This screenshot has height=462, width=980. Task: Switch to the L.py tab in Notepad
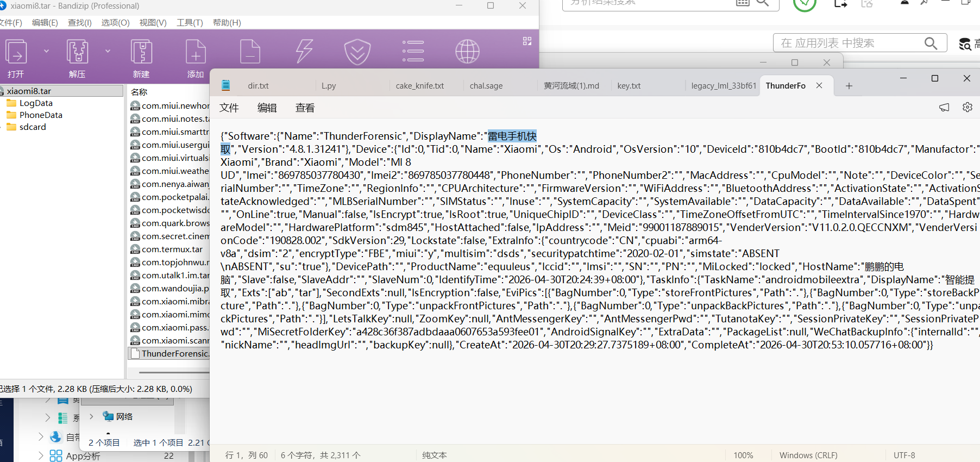329,86
